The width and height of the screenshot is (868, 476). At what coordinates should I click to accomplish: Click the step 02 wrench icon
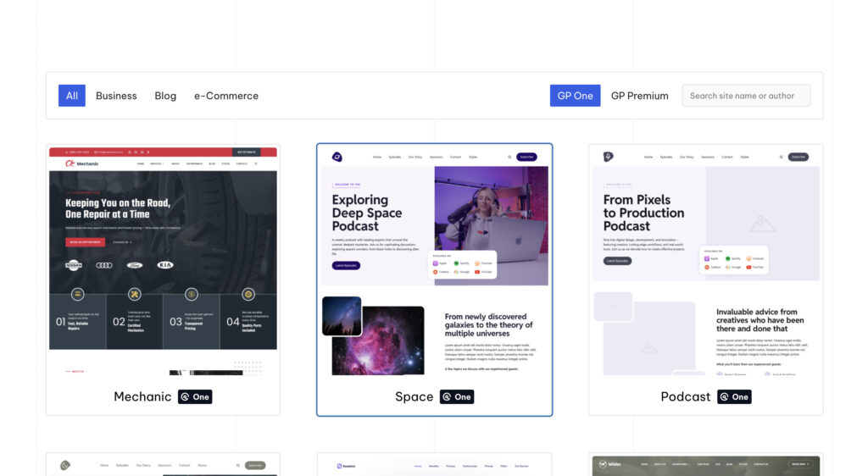(x=135, y=294)
